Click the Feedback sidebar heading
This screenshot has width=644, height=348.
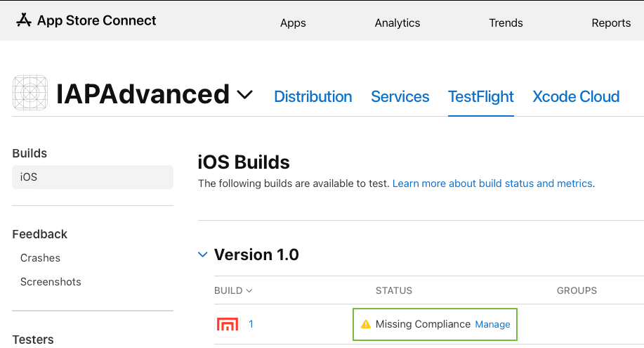39,234
